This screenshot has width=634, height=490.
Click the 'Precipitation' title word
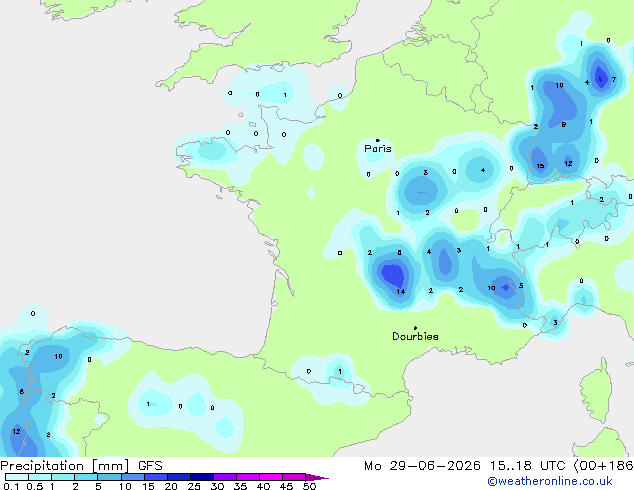[42, 466]
